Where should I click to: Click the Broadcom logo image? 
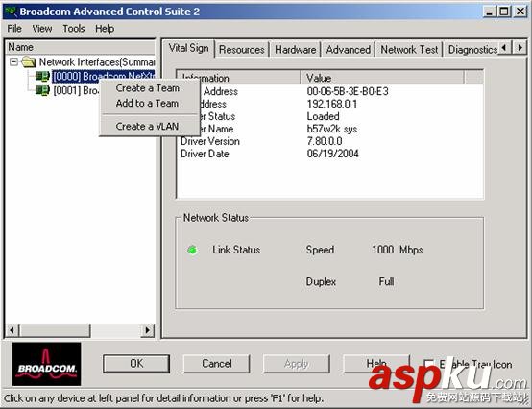pyautogui.click(x=46, y=364)
